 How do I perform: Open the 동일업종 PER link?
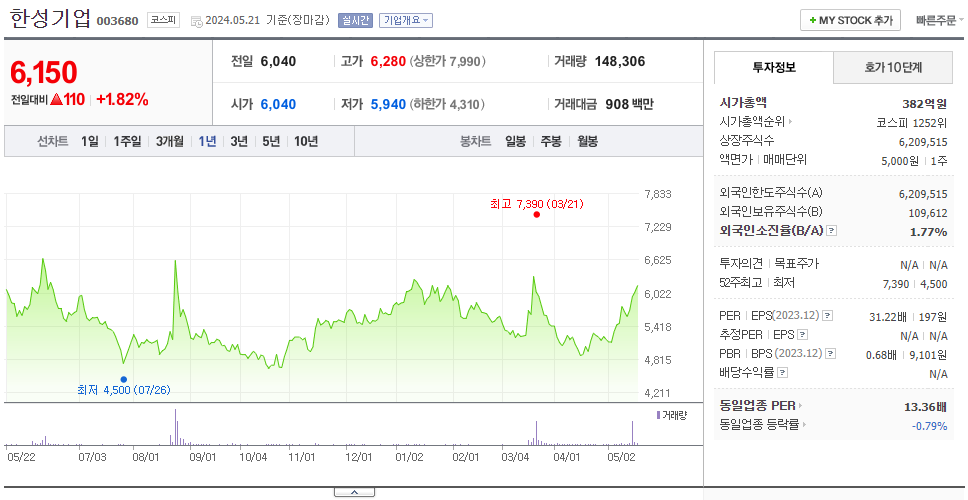761,406
